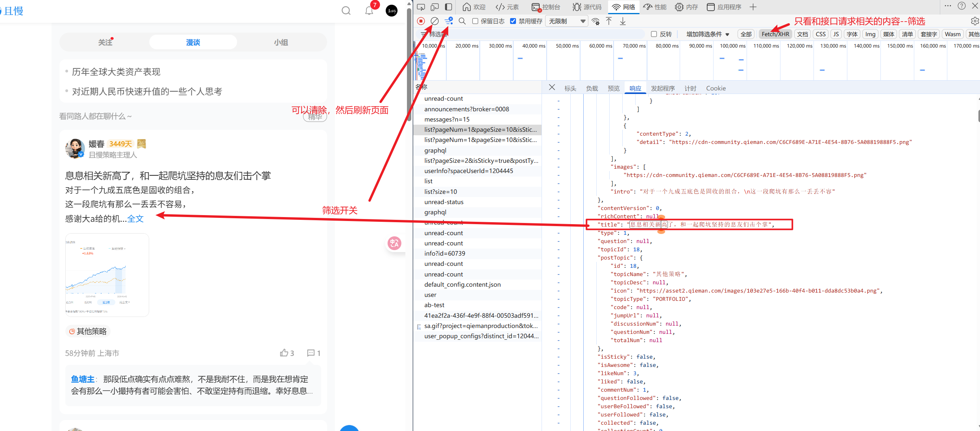The height and width of the screenshot is (431, 980).
Task: Select the info?id=60739 request
Action: tap(444, 254)
